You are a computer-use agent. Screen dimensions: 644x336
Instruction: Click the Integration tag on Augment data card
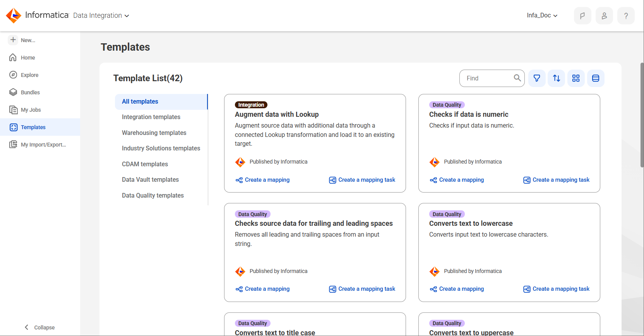click(251, 105)
